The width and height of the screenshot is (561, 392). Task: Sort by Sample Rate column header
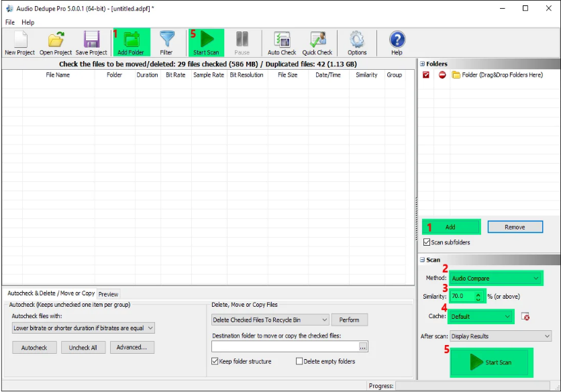point(209,75)
